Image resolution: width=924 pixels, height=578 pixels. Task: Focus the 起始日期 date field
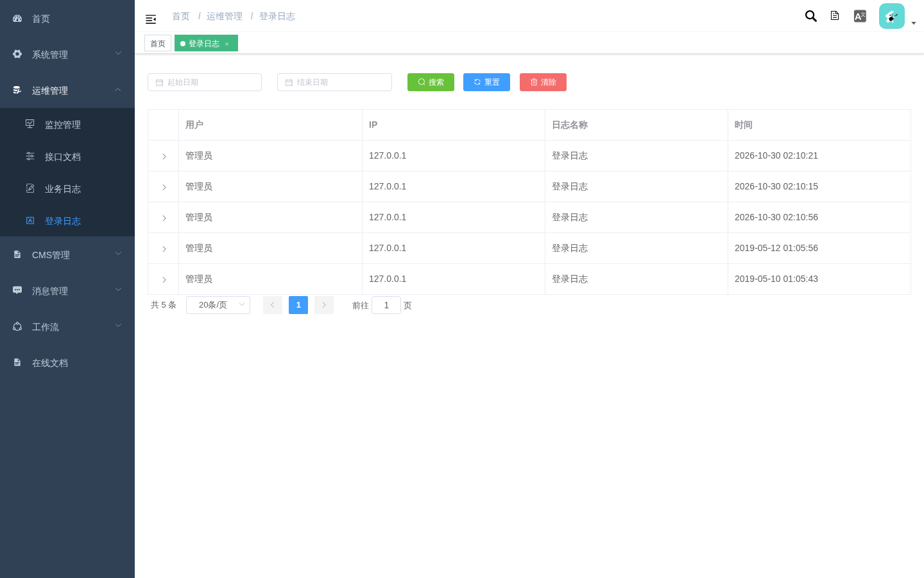(205, 82)
